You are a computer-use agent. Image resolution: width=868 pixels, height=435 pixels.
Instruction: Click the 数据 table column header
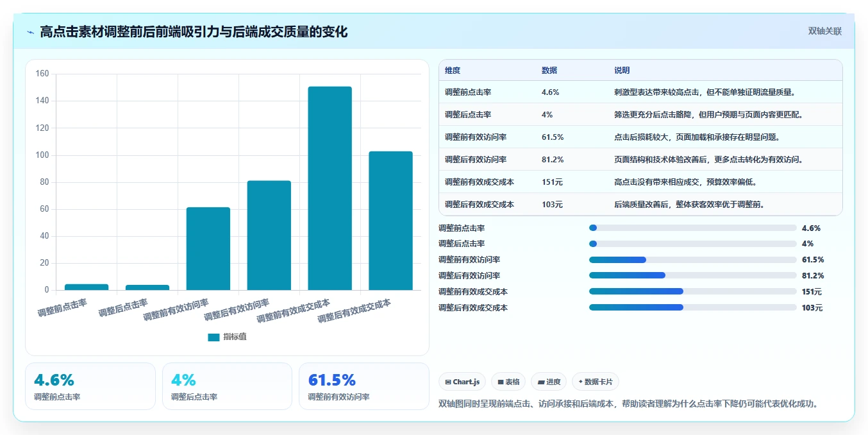tap(549, 71)
